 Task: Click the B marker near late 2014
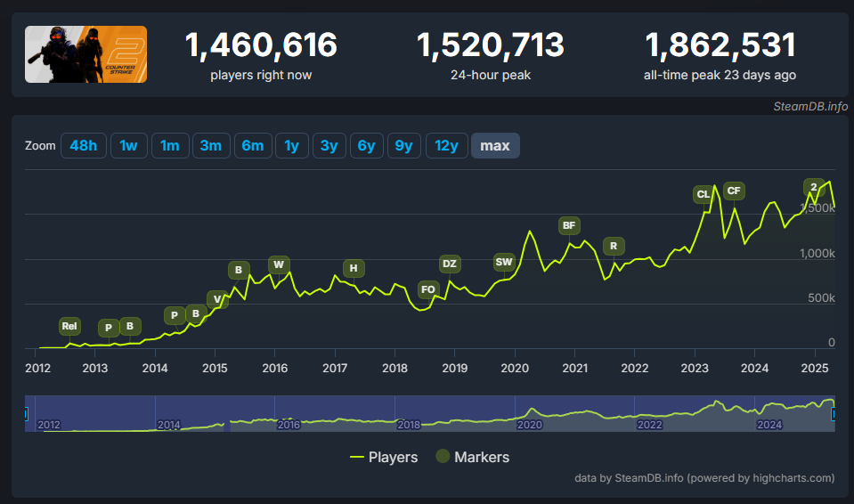pyautogui.click(x=196, y=313)
